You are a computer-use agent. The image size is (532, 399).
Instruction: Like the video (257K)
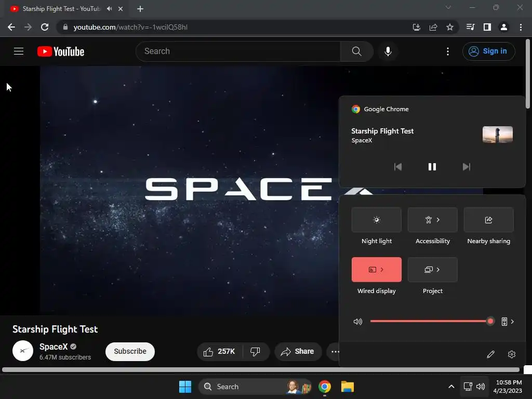pos(219,352)
